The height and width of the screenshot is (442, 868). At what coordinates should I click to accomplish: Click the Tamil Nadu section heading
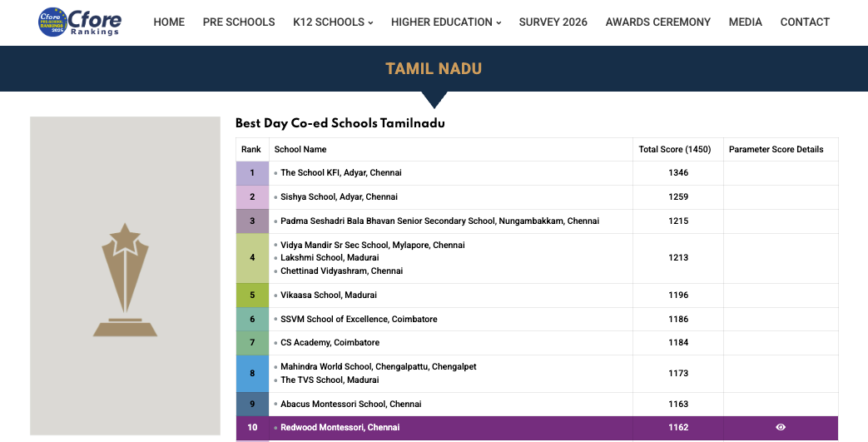434,69
